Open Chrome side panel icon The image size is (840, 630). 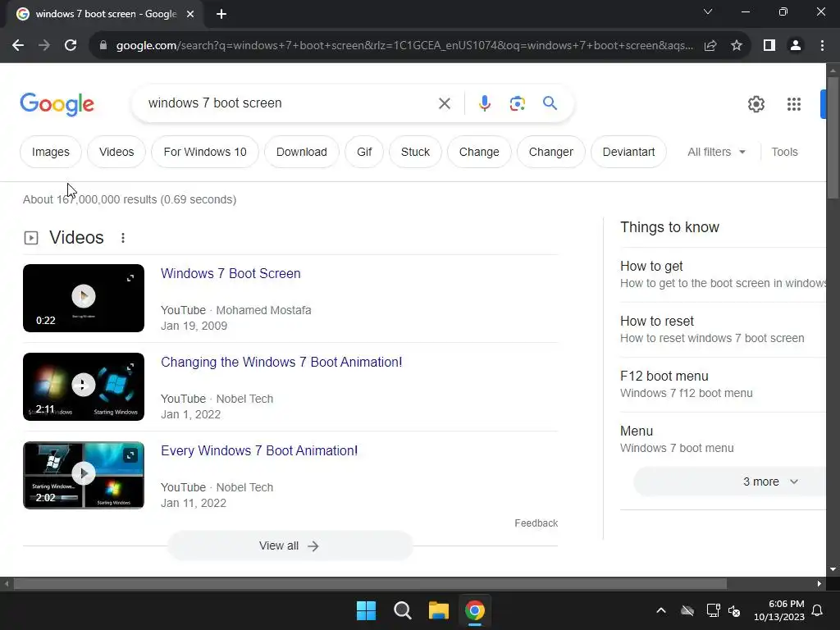[769, 46]
